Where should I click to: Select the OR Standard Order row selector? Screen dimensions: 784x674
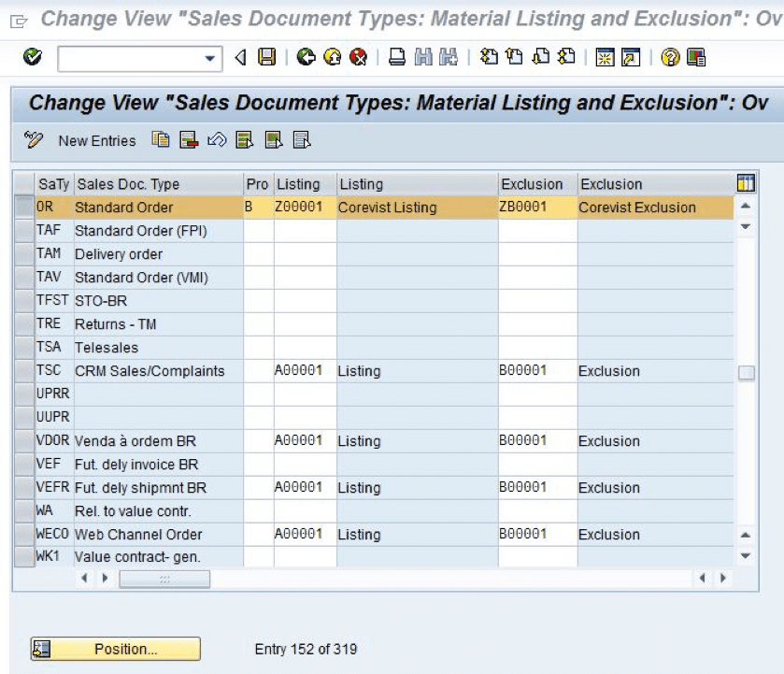coord(24,208)
